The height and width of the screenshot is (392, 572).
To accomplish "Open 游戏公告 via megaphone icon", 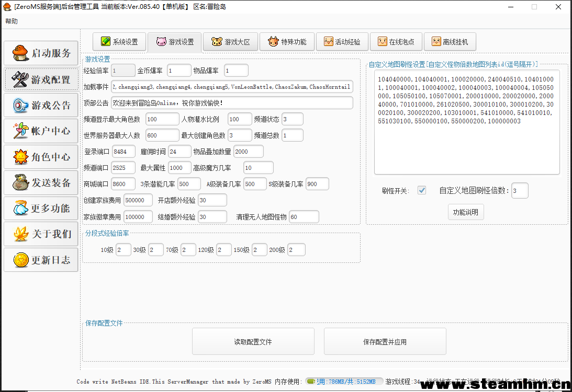I will pos(20,106).
